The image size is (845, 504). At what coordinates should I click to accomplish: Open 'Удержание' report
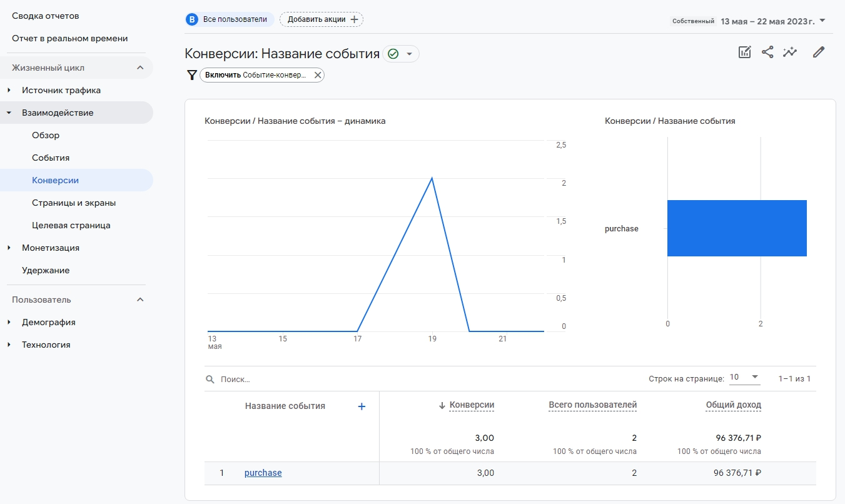point(46,270)
